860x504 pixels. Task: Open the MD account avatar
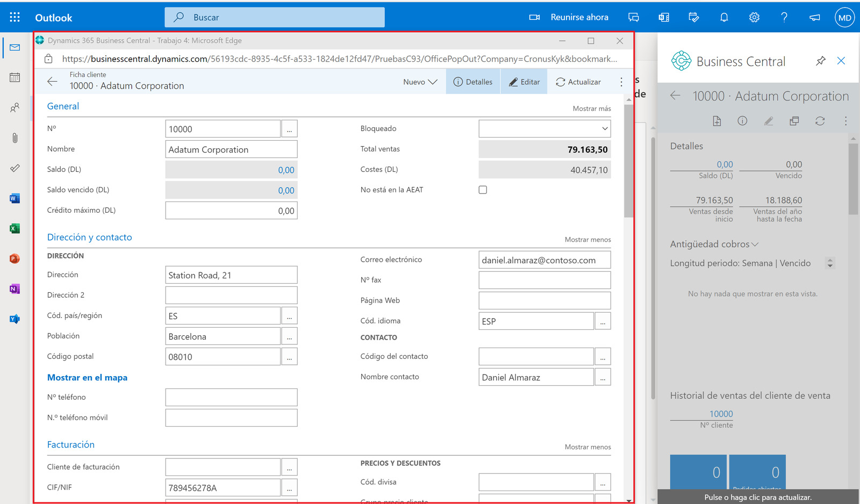[x=844, y=17]
